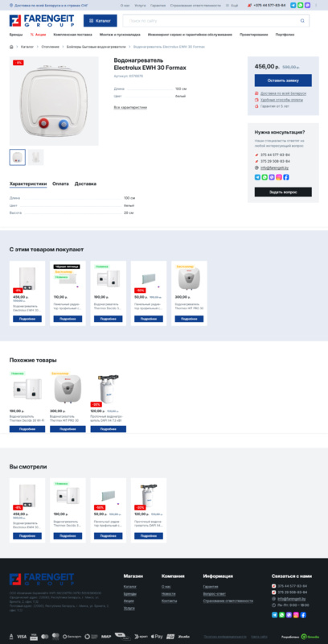
Task: Open Гарантия link in footer
Action: click(x=211, y=587)
